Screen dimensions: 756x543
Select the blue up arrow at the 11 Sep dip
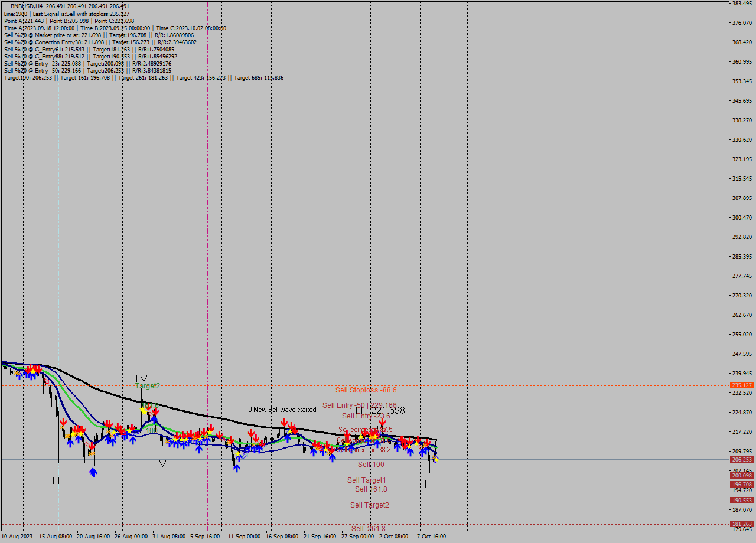pos(238,467)
